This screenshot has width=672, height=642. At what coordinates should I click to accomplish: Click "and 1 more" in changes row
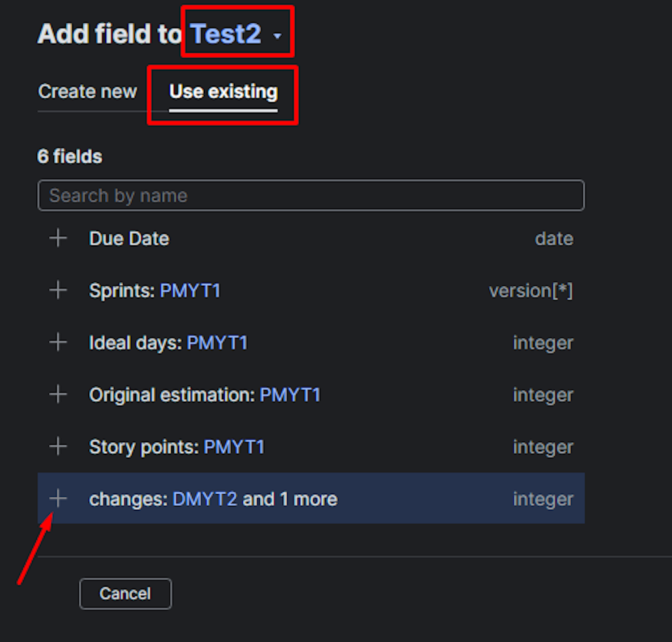290,499
